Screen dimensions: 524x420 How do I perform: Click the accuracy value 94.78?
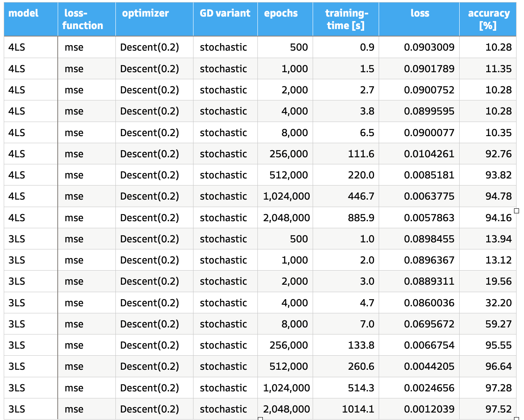(x=498, y=196)
